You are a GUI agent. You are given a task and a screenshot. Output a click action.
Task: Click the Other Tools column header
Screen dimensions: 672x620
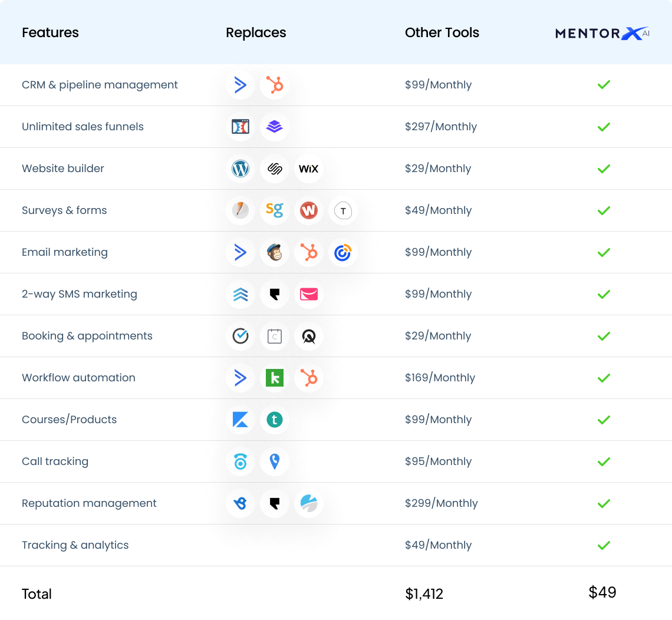tap(442, 33)
